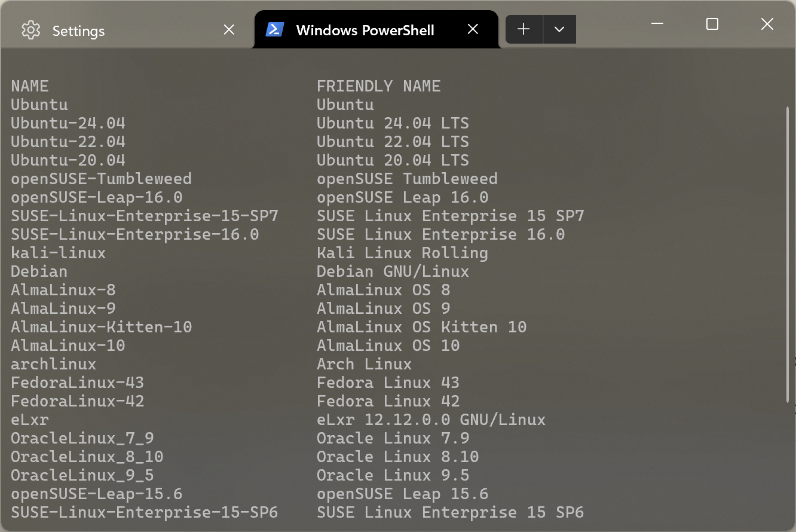Click 'eLxr 12.12.0.0 GNU/Linux' text
796x532 pixels.
[431, 420]
